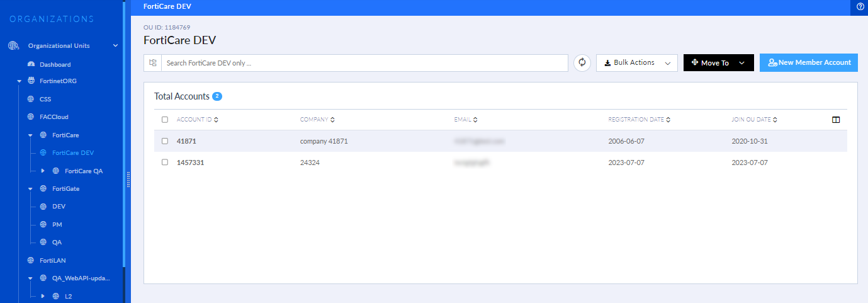
Task: Expand the FortiCare QA tree node arrow
Action: tap(43, 171)
